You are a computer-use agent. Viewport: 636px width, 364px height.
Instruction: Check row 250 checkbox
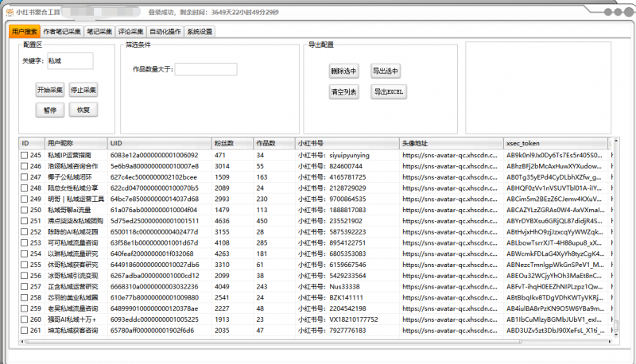coord(25,210)
